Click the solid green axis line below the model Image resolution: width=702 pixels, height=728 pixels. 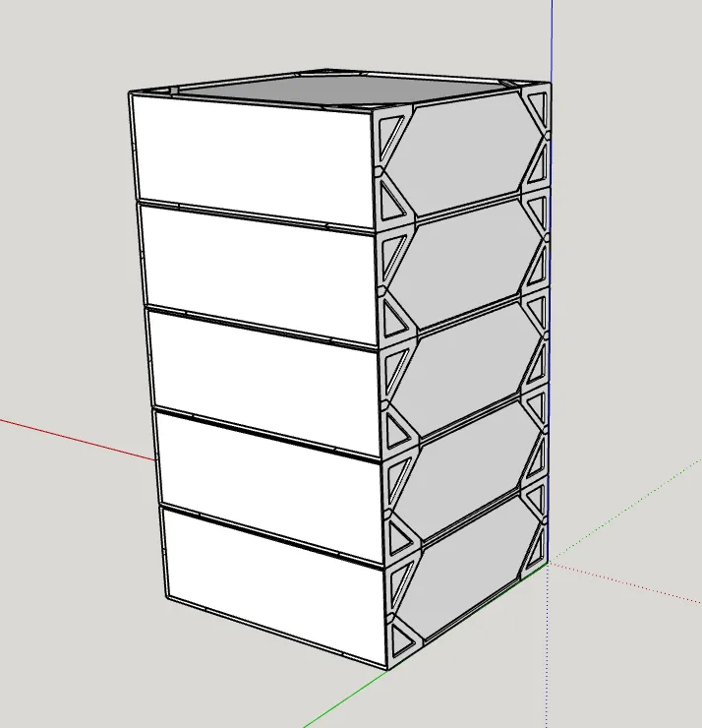point(346,698)
